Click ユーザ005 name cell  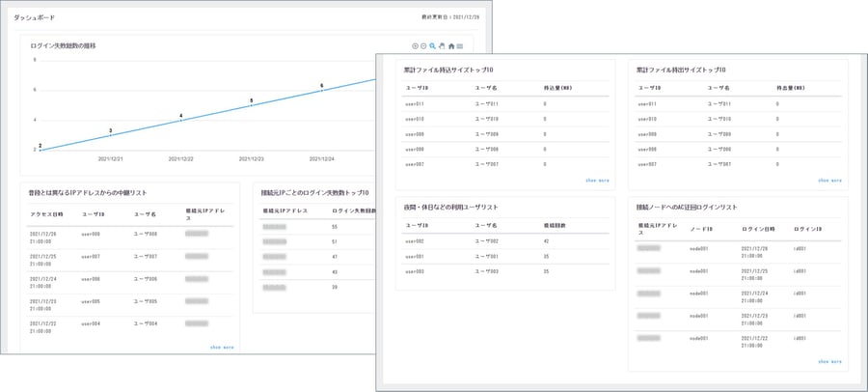click(146, 301)
